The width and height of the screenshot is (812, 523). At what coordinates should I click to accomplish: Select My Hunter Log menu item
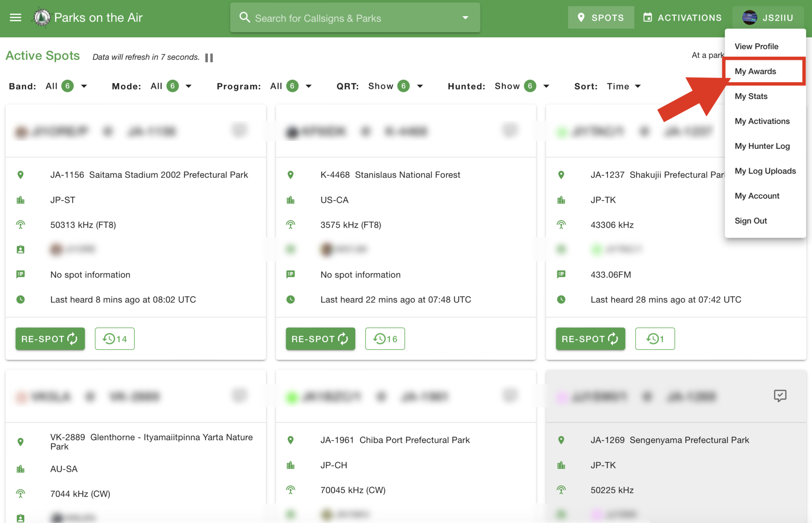pyautogui.click(x=762, y=146)
